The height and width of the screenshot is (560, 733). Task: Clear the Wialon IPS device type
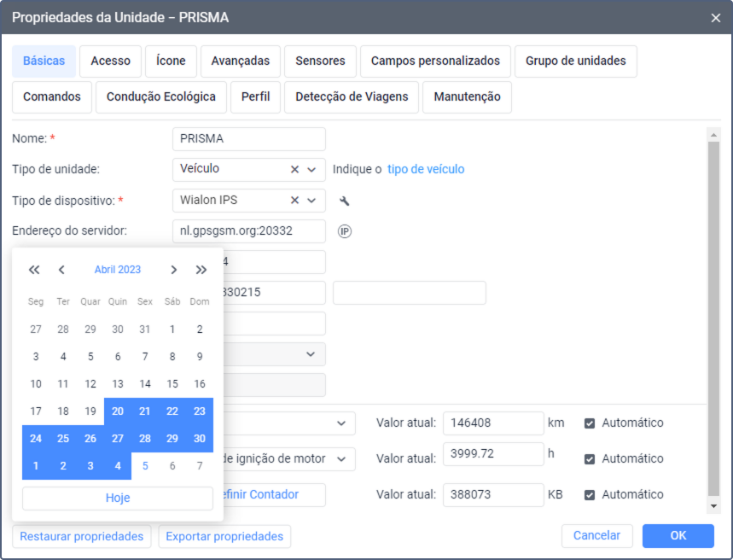coord(294,201)
